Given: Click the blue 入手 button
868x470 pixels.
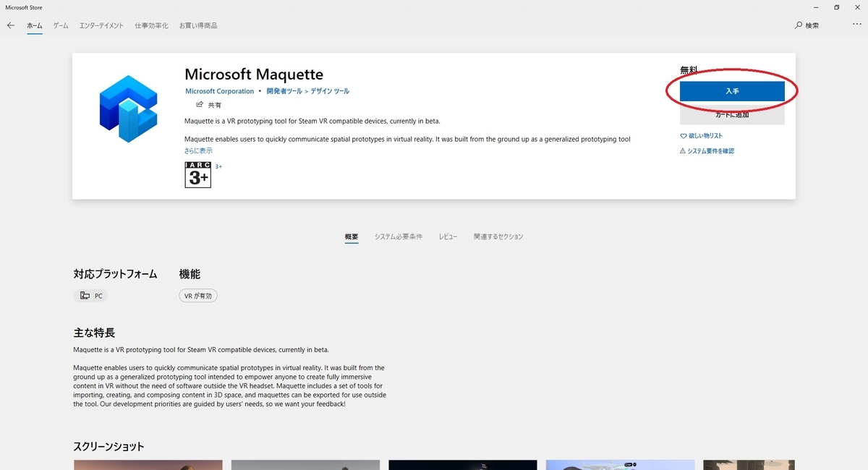Looking at the screenshot, I should pyautogui.click(x=732, y=91).
